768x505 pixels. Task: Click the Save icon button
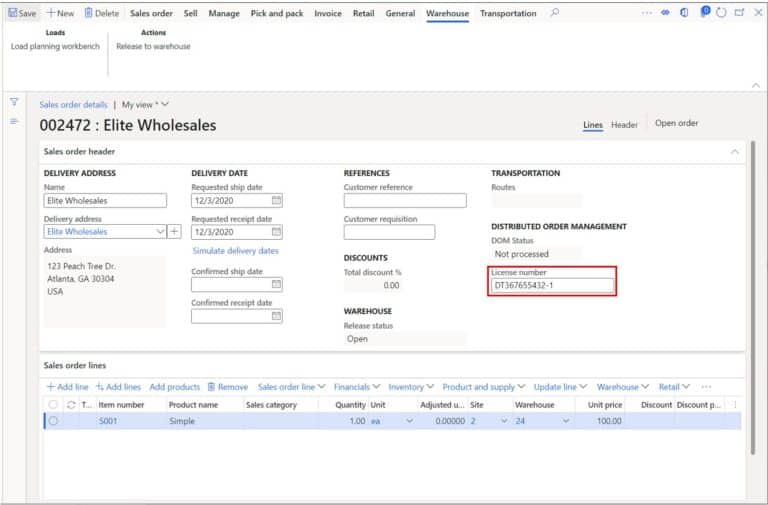point(22,13)
